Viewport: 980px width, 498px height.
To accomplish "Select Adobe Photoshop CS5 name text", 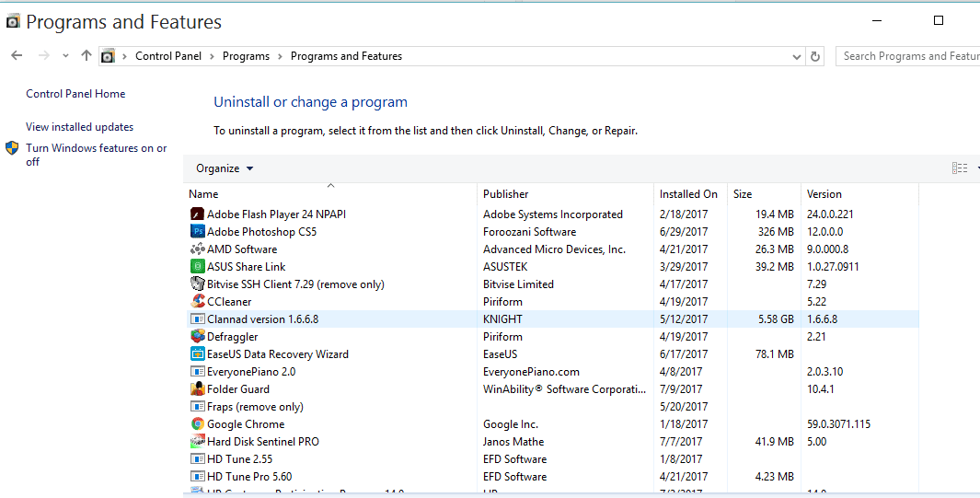I will pyautogui.click(x=262, y=232).
